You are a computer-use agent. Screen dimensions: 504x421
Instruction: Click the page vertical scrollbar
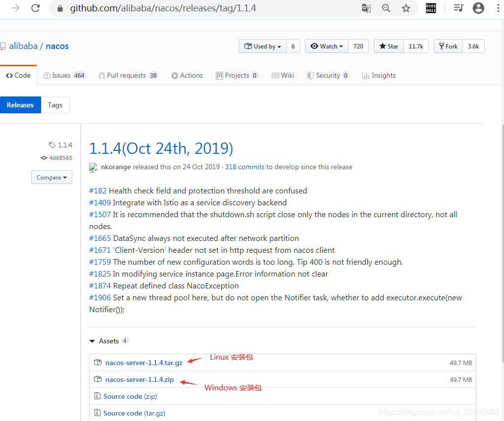pos(503,244)
